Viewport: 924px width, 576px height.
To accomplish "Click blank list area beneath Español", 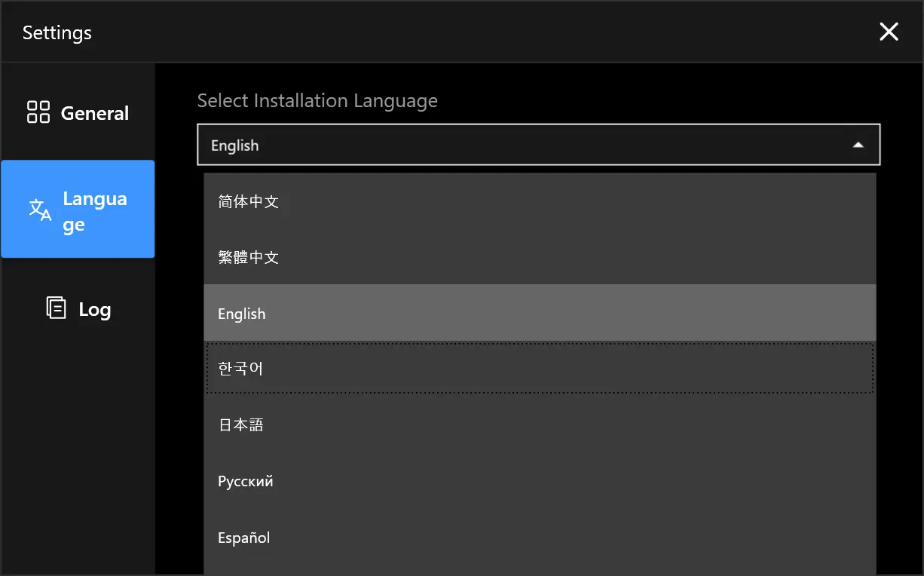I will pos(540,570).
